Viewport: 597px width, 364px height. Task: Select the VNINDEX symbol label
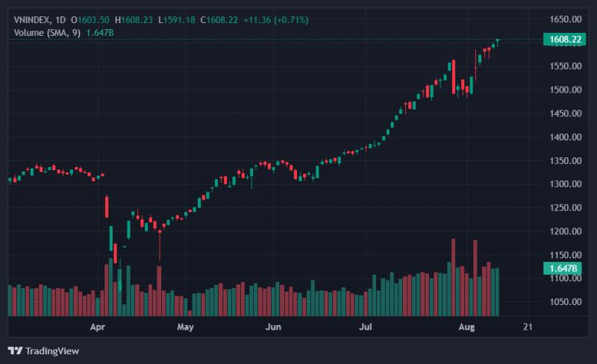point(32,20)
